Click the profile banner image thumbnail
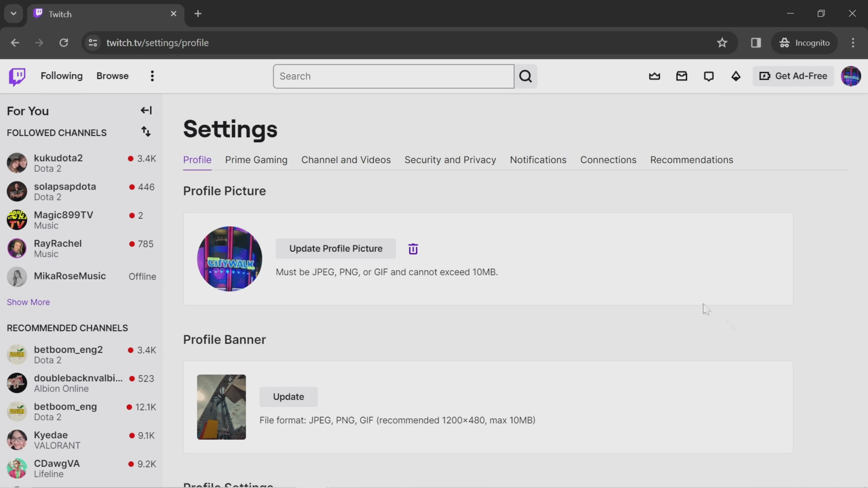This screenshot has width=868, height=488. 221,407
